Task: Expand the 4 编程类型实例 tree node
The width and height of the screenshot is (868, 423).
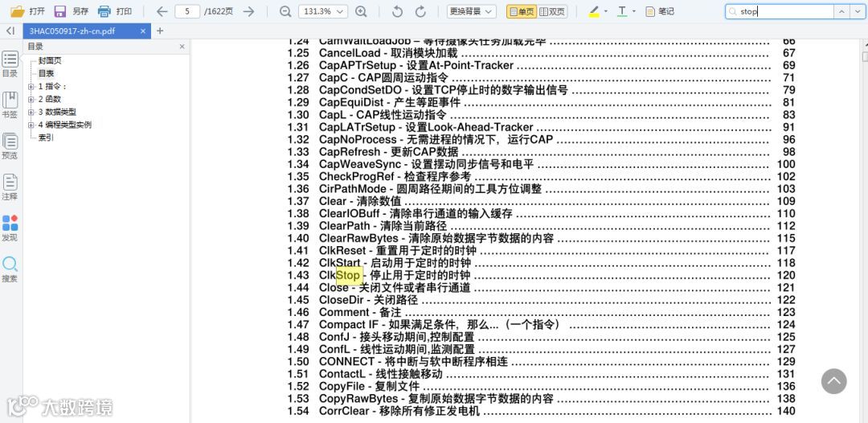Action: [x=31, y=125]
